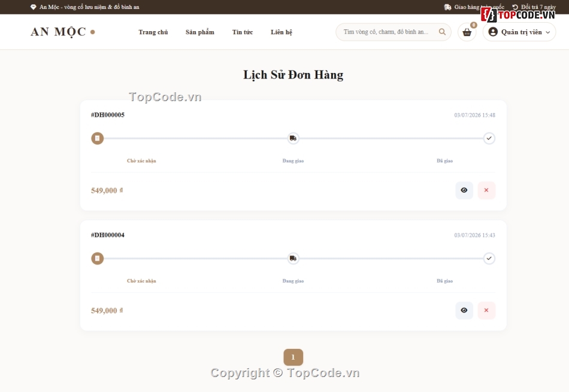Image resolution: width=569 pixels, height=392 pixels.
Task: Click Chờ xác nhận label in #DH000005
Action: pos(141,160)
